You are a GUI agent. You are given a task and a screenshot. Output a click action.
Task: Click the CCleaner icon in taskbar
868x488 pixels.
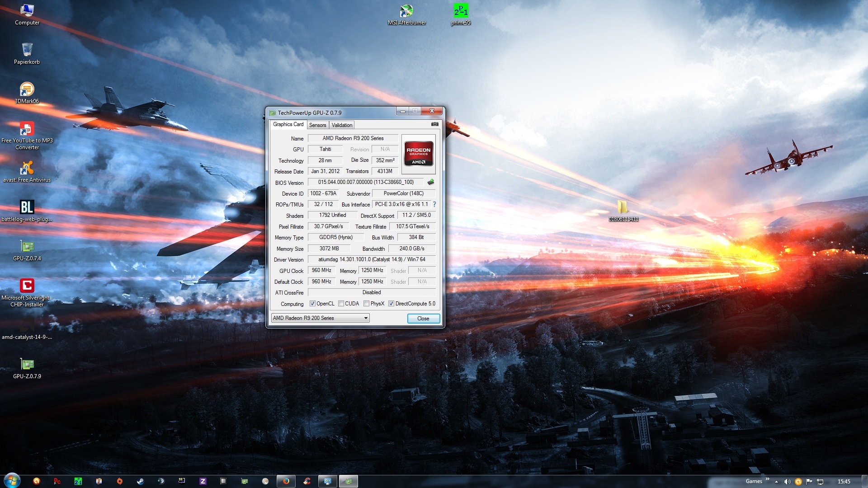click(307, 481)
